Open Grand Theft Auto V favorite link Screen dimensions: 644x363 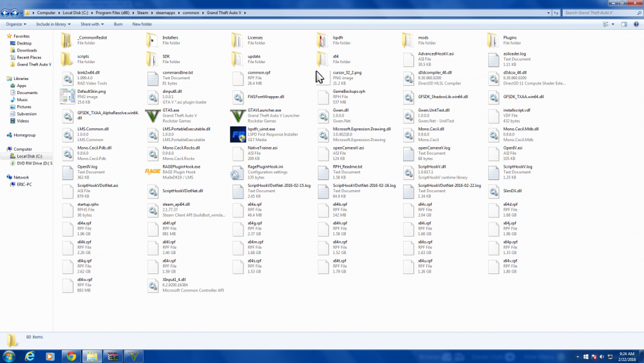click(x=34, y=64)
